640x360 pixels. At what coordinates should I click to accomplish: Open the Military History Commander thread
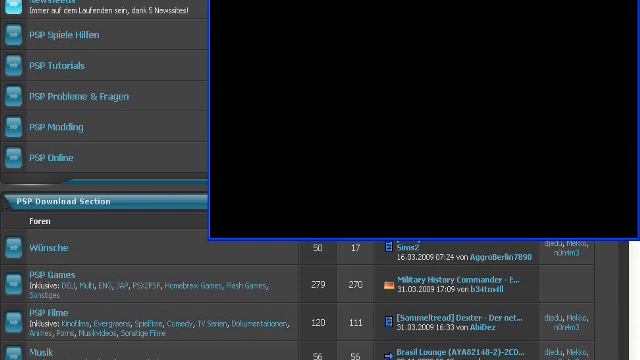click(458, 280)
